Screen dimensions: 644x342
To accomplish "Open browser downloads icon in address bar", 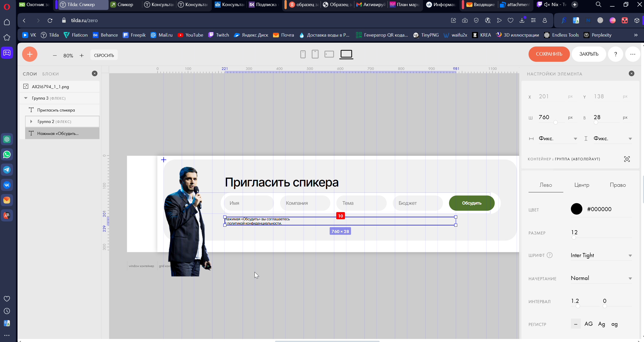I will [522, 20].
